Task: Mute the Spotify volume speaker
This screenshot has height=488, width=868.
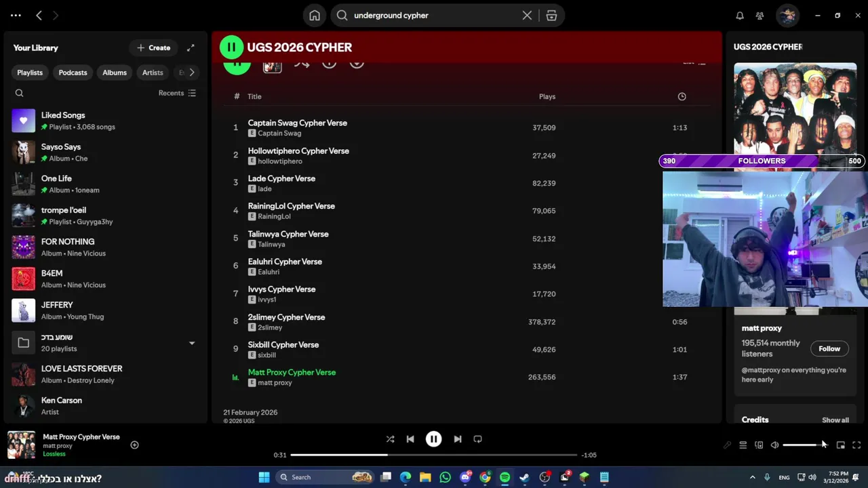Action: pos(774,445)
